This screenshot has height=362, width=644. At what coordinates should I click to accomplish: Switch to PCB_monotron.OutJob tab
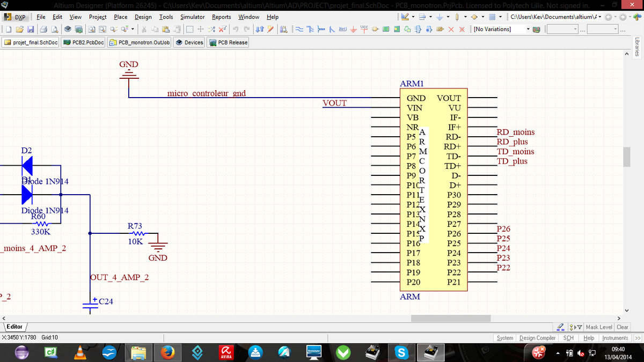point(140,42)
